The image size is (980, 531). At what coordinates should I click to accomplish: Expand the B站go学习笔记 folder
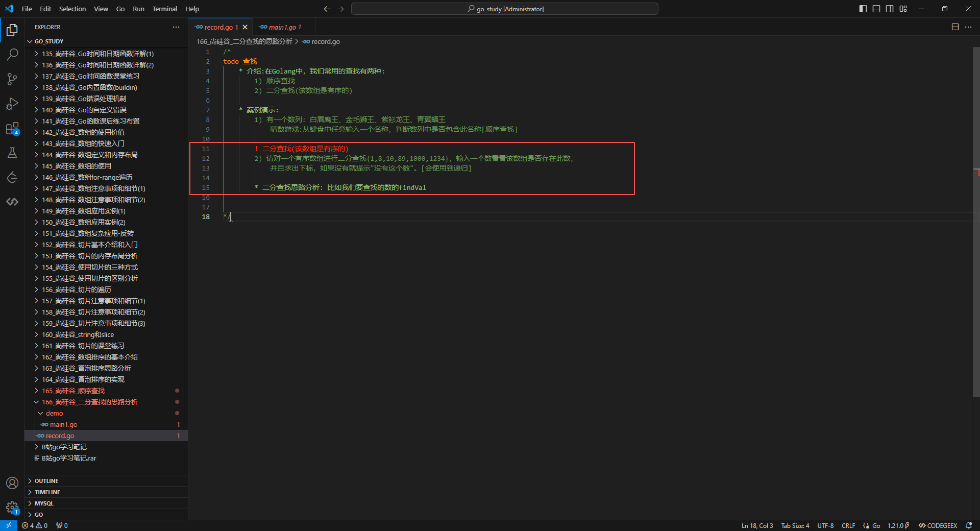point(106,447)
